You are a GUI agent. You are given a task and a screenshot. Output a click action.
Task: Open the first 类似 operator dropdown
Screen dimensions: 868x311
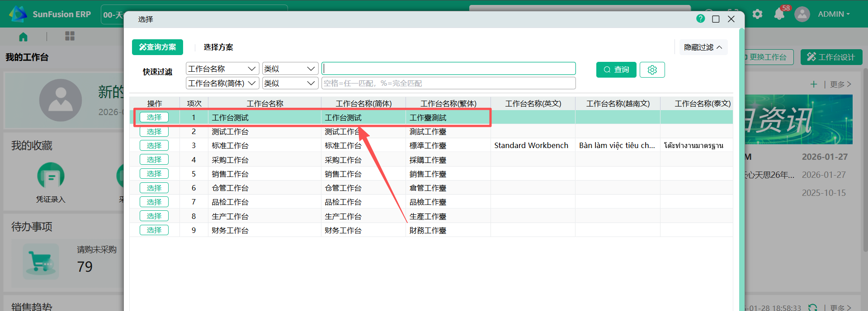[290, 69]
